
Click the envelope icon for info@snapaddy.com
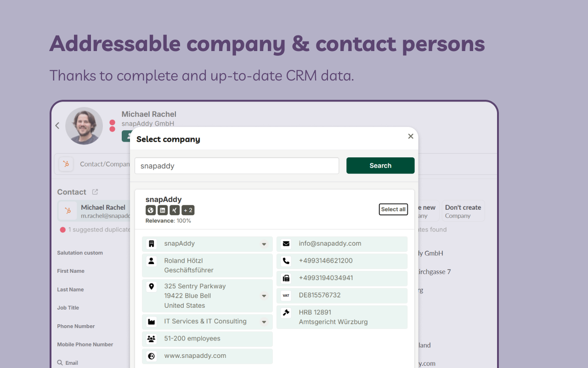coord(286,244)
